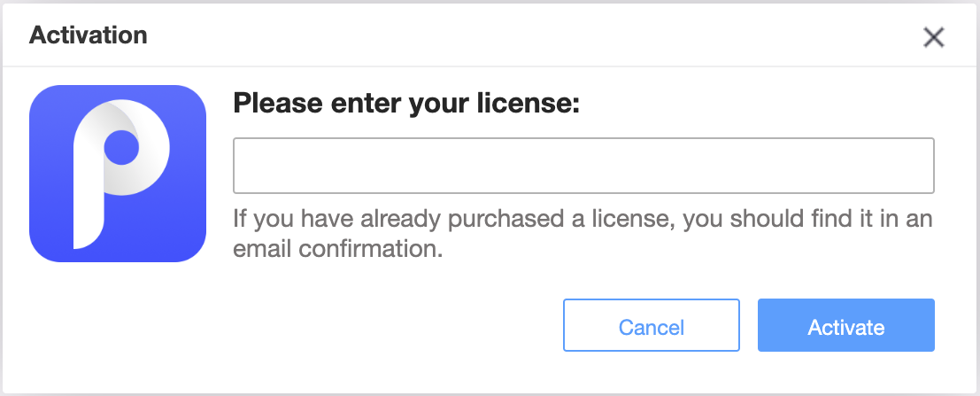Click the X icon in header

934,37
